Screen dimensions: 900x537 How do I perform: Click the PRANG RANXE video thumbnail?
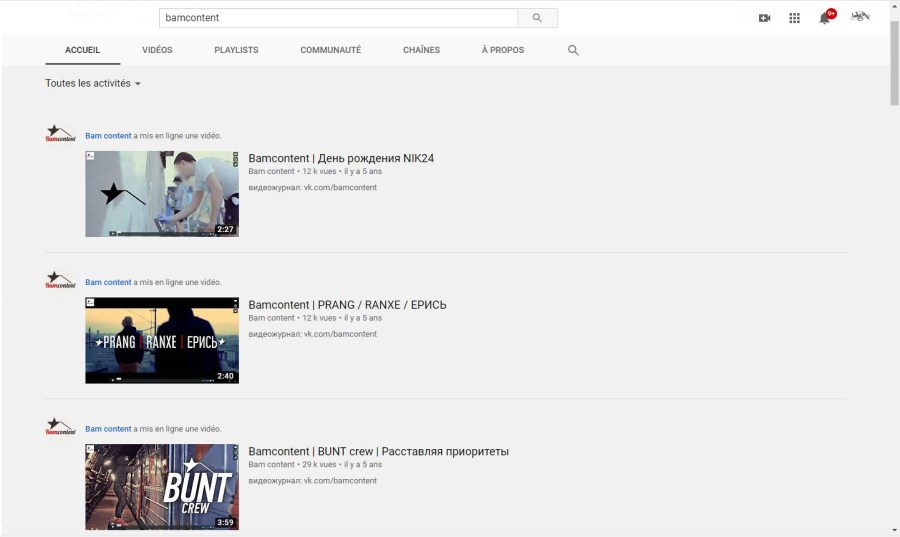[x=162, y=340]
